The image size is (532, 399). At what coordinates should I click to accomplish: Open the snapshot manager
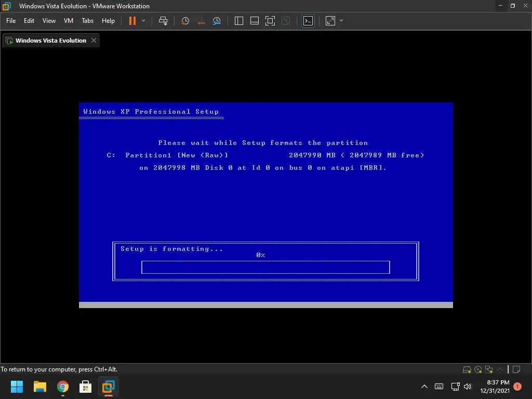[x=217, y=21]
